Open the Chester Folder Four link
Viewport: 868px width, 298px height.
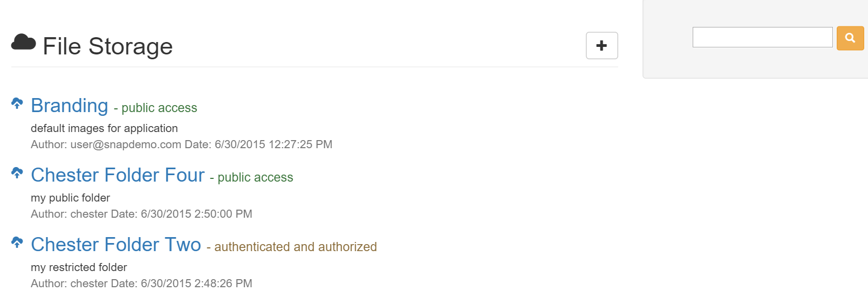pos(118,175)
